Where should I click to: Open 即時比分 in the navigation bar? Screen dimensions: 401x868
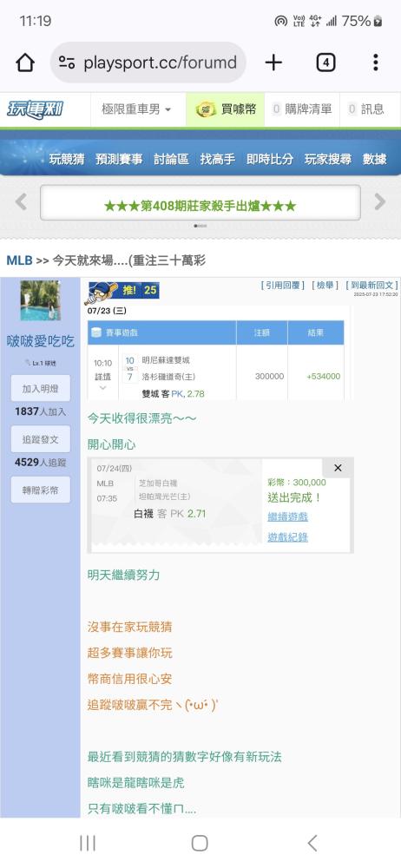270,160
